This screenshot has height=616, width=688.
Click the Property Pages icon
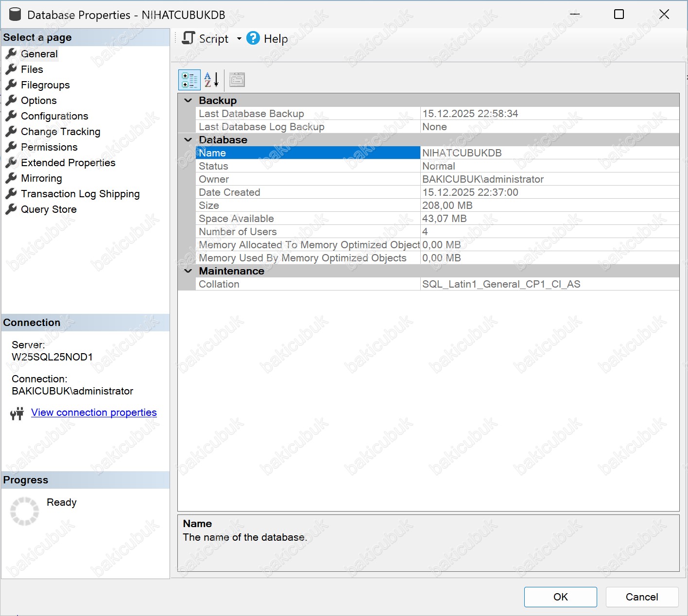237,80
